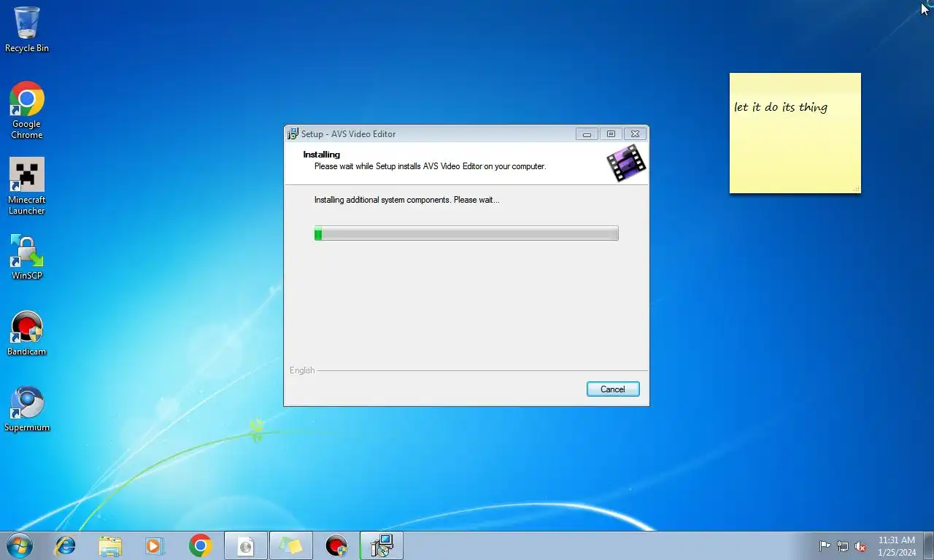The height and width of the screenshot is (560, 934).
Task: Switch to Bandicam taskbar item
Action: pos(336,545)
